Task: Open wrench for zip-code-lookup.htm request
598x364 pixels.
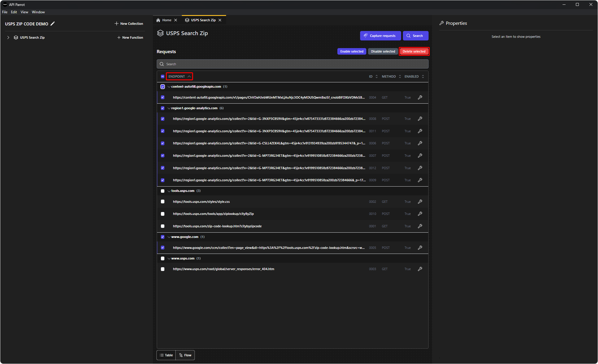Action: (420, 226)
